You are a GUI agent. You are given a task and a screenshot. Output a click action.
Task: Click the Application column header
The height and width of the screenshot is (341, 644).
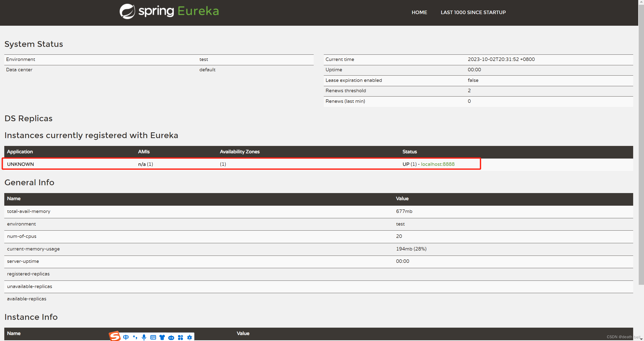[20, 152]
